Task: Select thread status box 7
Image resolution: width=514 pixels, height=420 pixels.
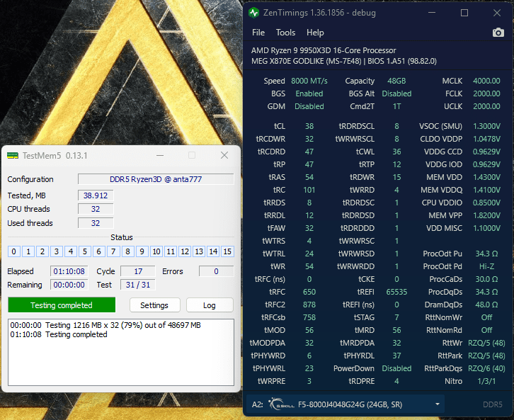Action: (113, 251)
